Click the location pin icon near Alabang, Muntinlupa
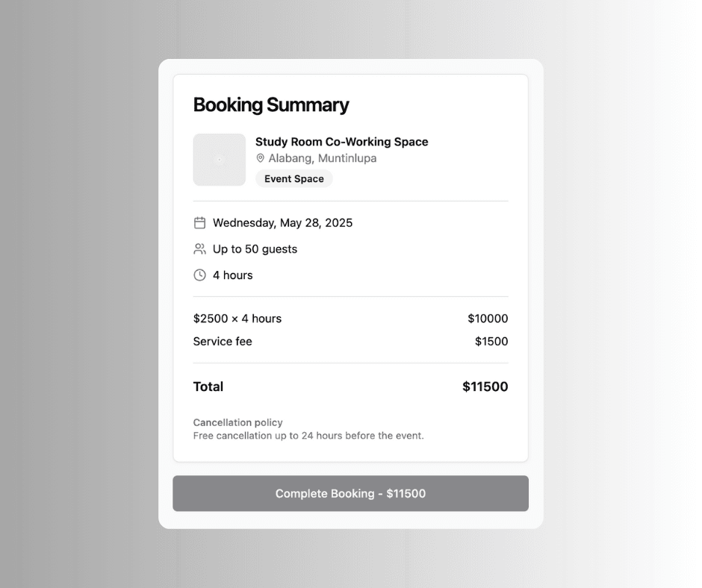This screenshot has height=588, width=702. pyautogui.click(x=260, y=158)
